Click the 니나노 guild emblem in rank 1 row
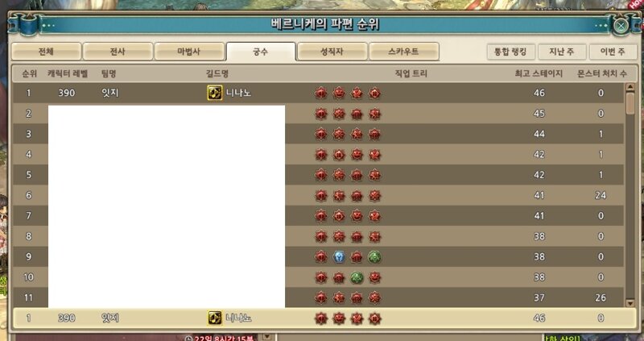 (x=214, y=93)
